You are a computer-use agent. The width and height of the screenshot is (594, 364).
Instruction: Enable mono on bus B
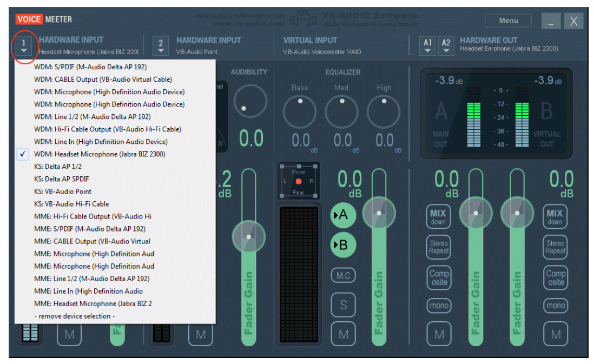pos(556,306)
